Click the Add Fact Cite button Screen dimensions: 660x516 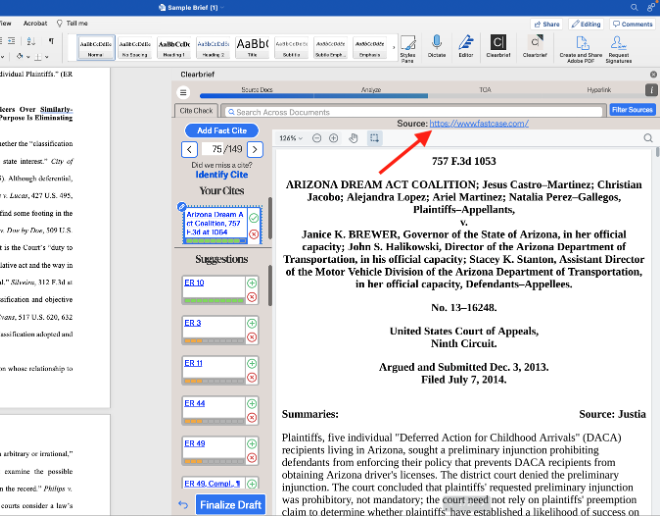coord(221,131)
